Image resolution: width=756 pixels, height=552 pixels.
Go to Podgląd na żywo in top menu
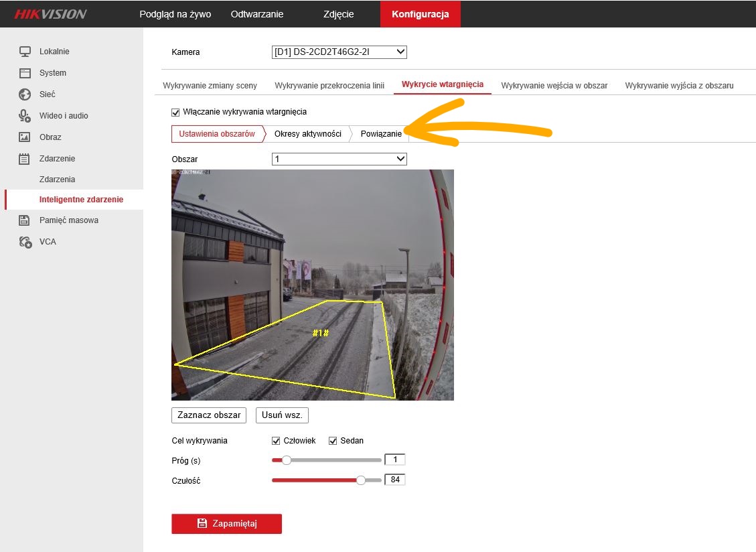click(x=175, y=14)
